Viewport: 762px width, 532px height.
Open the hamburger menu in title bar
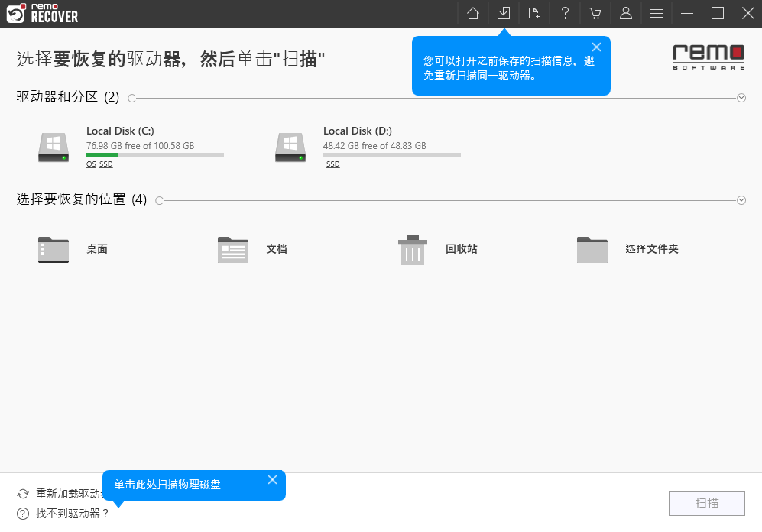click(x=657, y=14)
